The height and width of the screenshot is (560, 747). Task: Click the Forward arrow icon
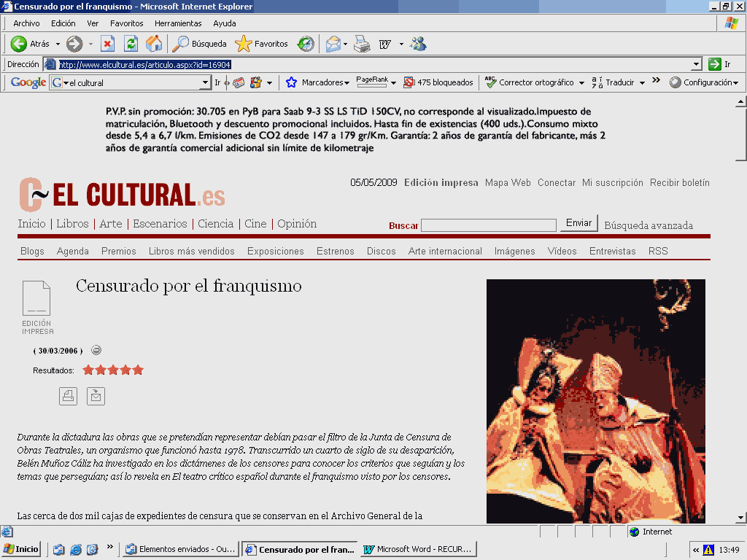tap(74, 44)
